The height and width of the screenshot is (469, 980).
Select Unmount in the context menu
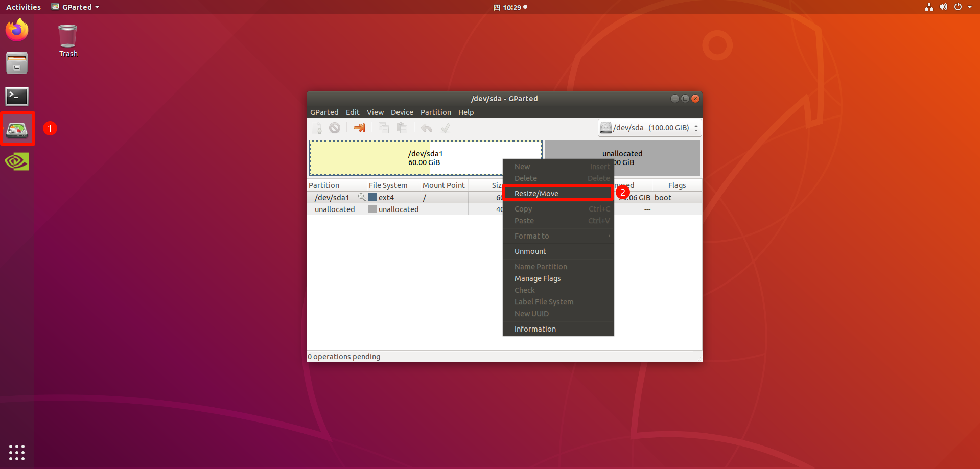click(530, 251)
